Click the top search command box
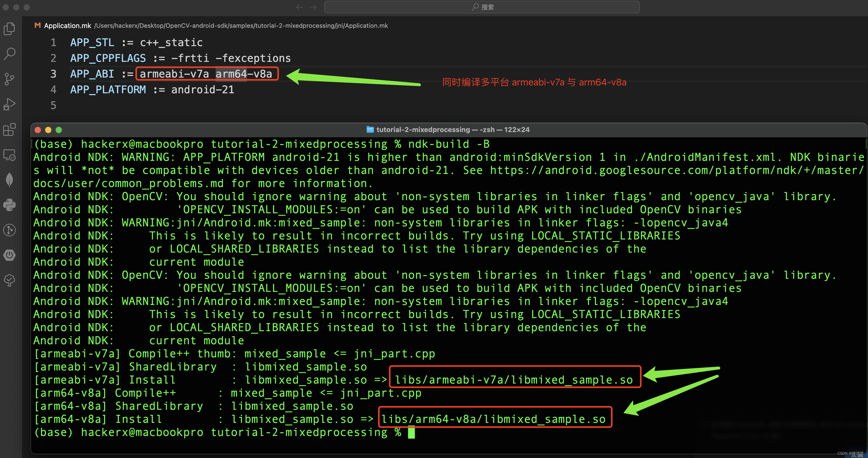Screen dimensions: 868x458 point(482,7)
